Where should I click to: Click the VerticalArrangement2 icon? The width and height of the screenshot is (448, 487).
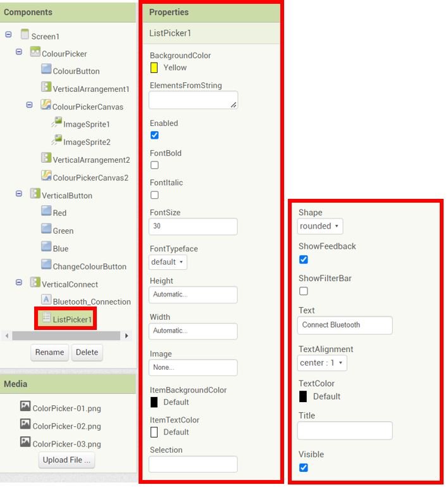pyautogui.click(x=46, y=158)
